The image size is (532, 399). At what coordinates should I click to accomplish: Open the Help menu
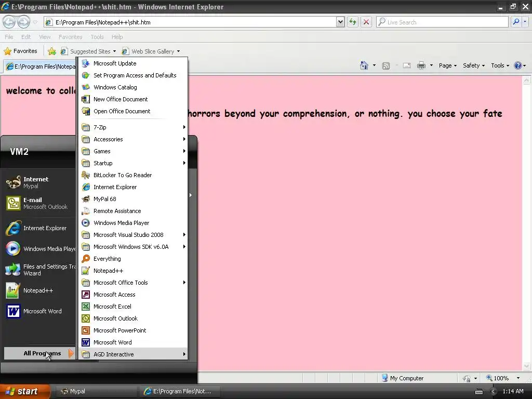coord(117,37)
